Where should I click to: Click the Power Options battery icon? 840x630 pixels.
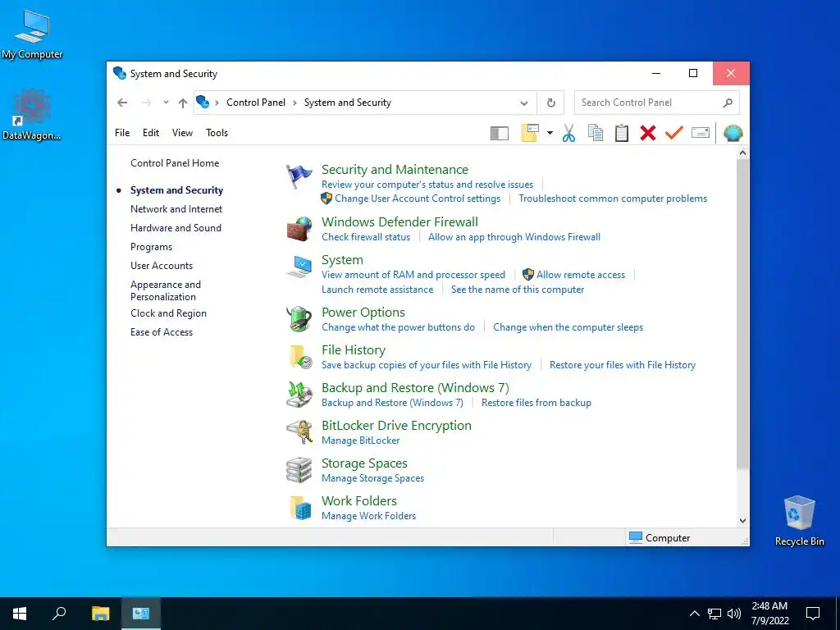[299, 319]
